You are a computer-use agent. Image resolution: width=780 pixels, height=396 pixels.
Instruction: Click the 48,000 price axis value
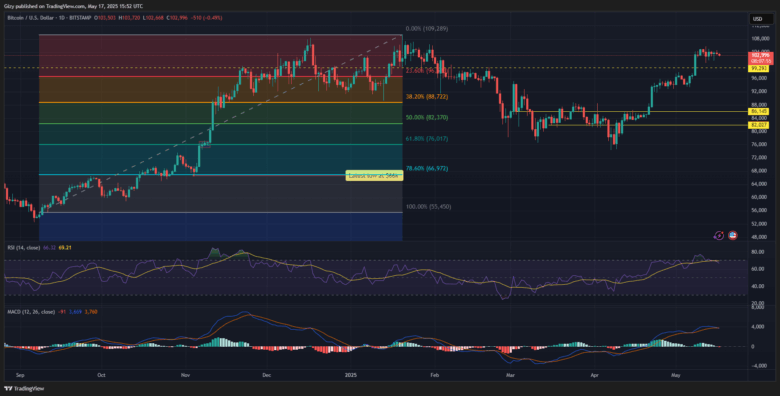tap(758, 237)
